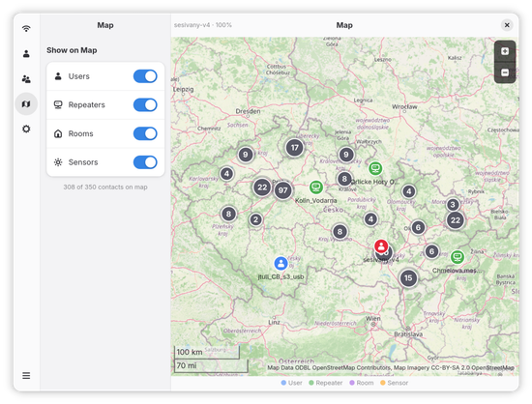Image resolution: width=532 pixels, height=404 pixels.
Task: Click the User legend entry
Action: click(x=291, y=383)
